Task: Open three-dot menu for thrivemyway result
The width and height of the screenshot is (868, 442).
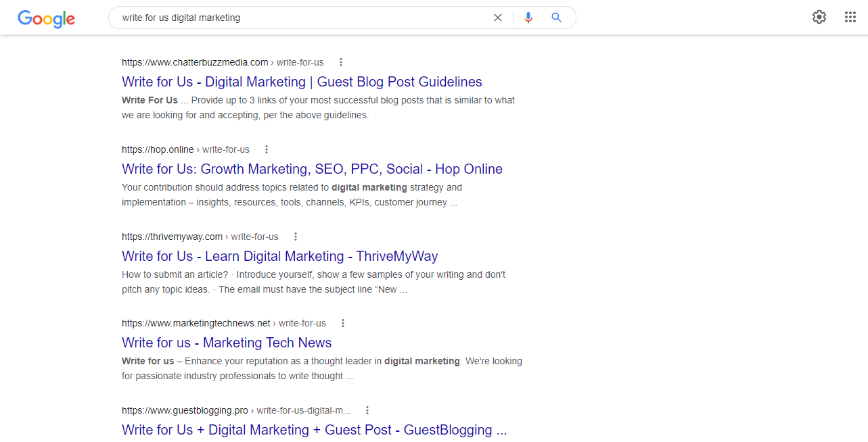Action: coord(296,237)
